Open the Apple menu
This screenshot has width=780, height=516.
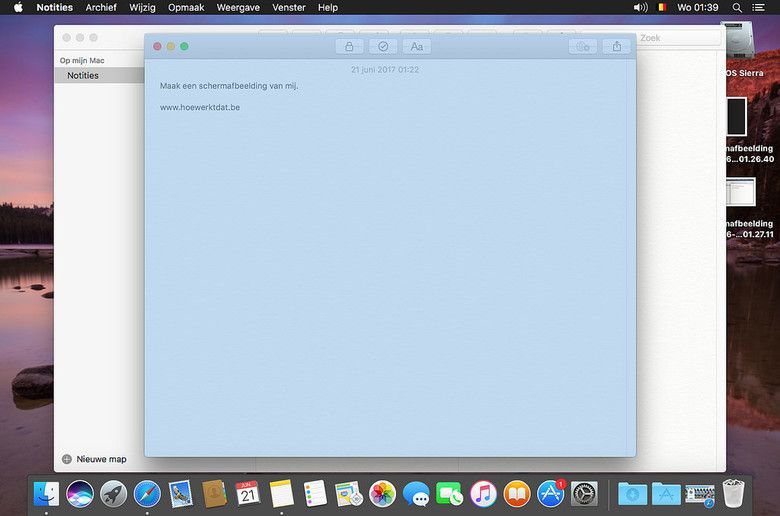pyautogui.click(x=18, y=7)
